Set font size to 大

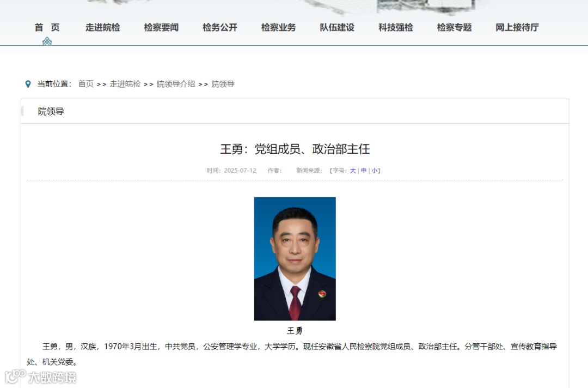[353, 171]
